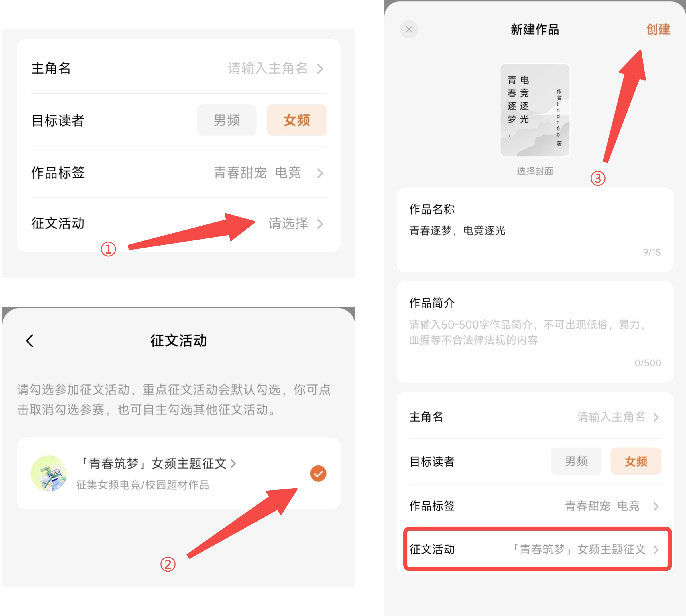The image size is (686, 616).
Task: Select 男频 in left panel 目标读者
Action: pos(226,120)
